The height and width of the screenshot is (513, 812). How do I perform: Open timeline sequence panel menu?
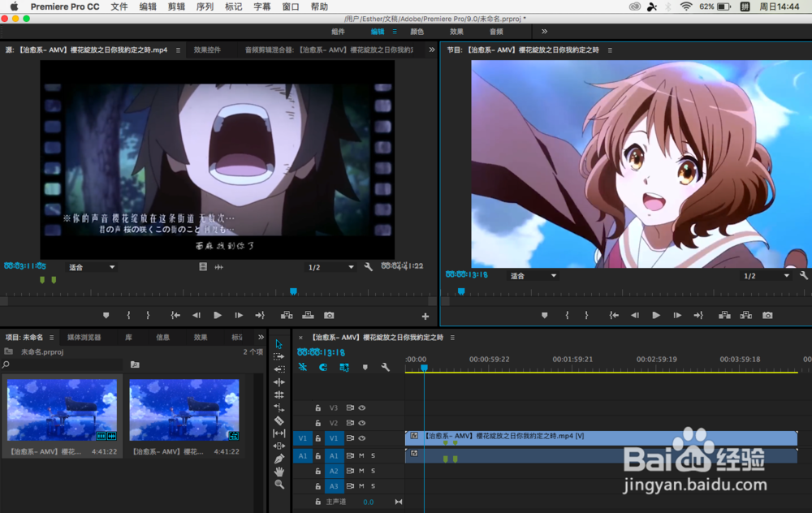point(452,338)
